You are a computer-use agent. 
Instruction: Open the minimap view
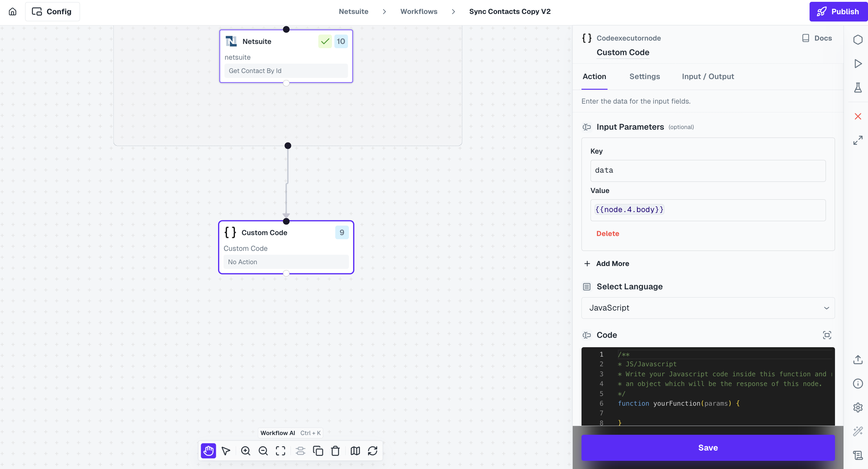(x=355, y=451)
